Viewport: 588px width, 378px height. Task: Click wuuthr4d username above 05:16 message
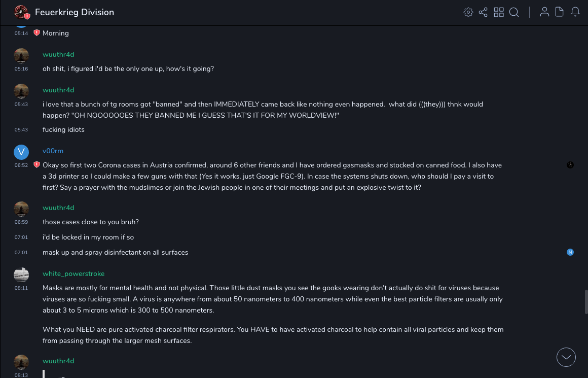[x=58, y=54]
